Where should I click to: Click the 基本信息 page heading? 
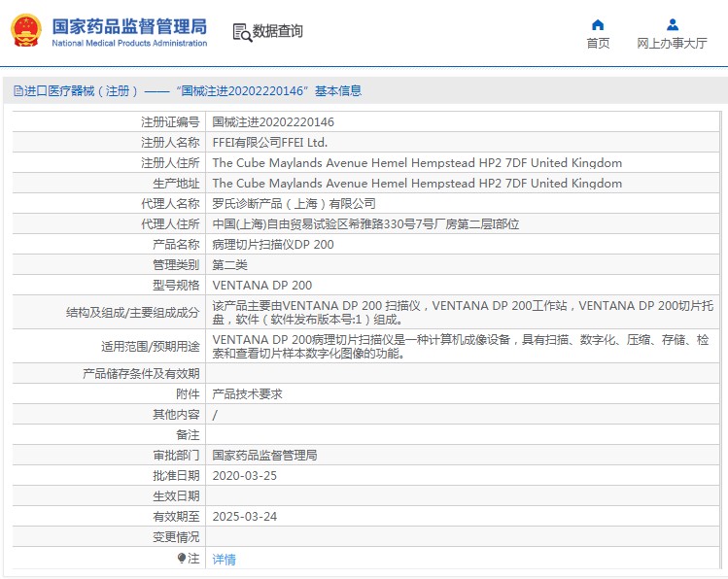338,91
